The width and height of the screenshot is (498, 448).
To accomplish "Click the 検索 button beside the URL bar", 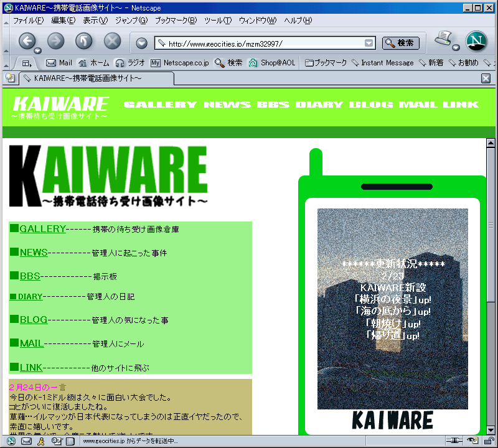I will pos(401,43).
